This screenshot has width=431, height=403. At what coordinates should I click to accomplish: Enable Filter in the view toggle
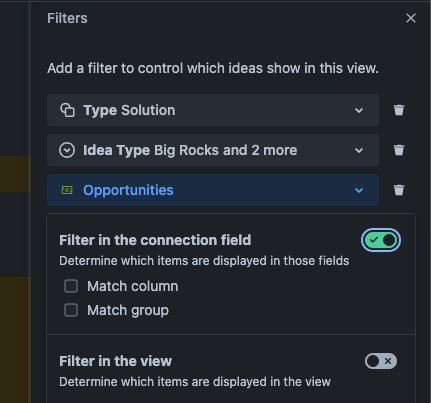[x=381, y=361]
